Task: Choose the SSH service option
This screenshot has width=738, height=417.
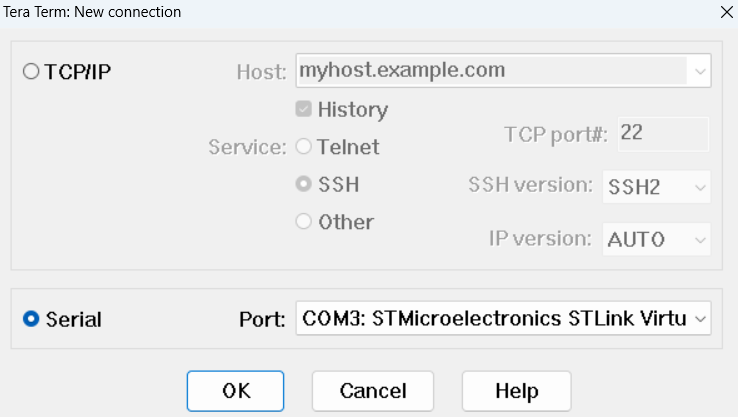Action: [304, 185]
